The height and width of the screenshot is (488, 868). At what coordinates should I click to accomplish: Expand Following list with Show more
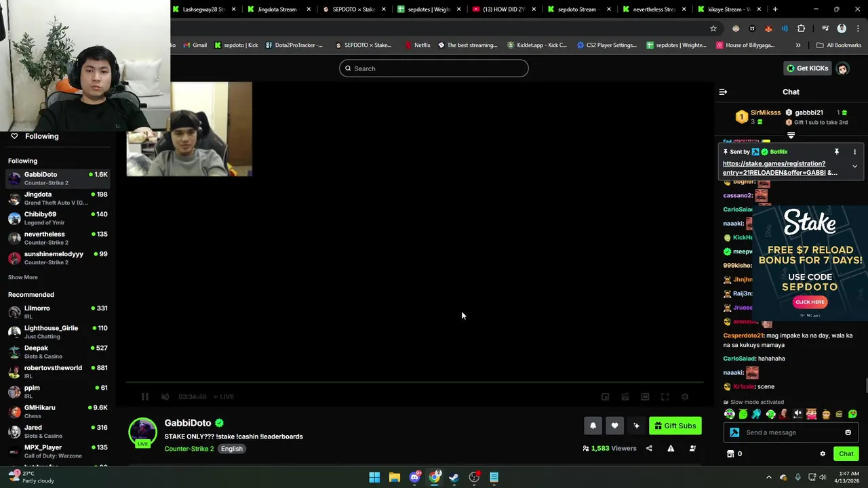pos(23,277)
